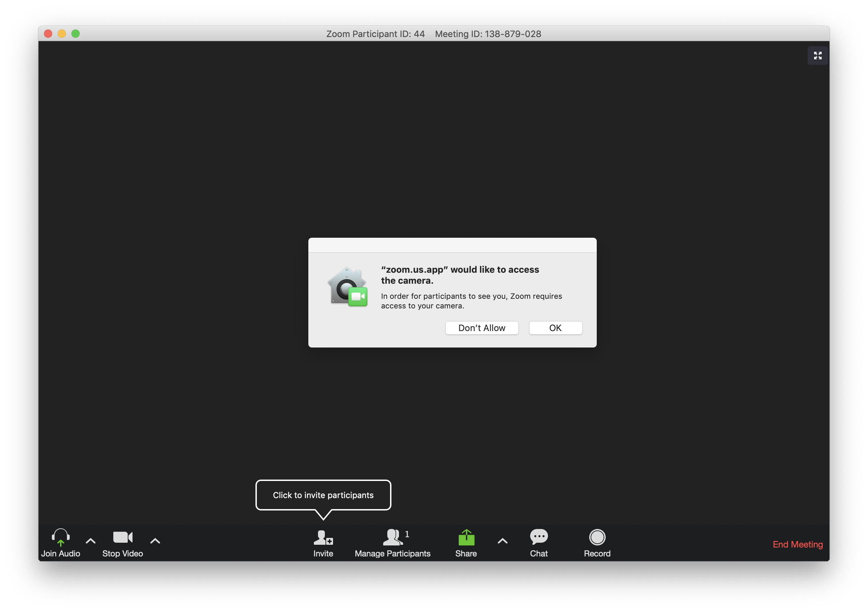Toggle video on or off
This screenshot has height=612, width=868.
click(121, 542)
